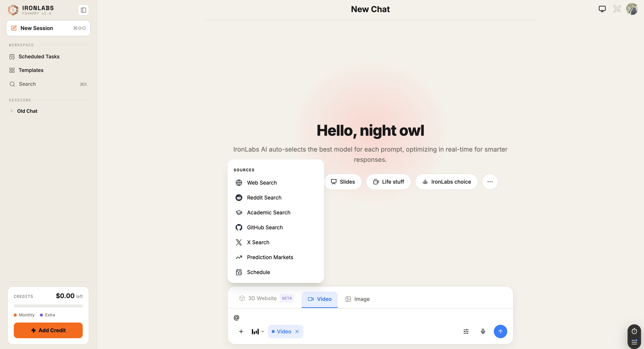
Task: Open the sidebar Search
Action: click(x=48, y=84)
